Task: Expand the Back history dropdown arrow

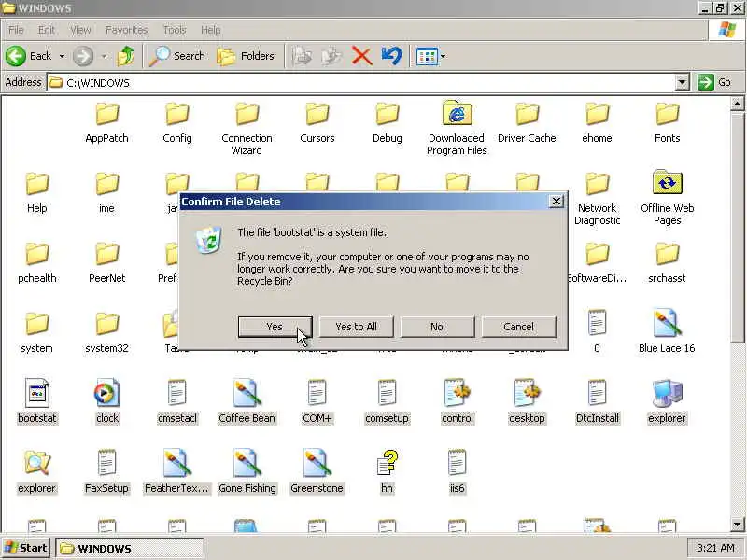Action: click(62, 56)
